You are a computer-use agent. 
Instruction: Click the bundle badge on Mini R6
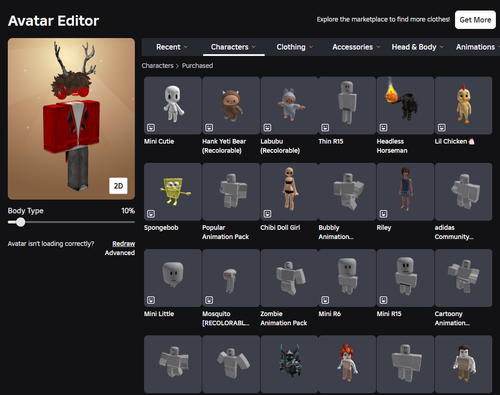coord(325,300)
